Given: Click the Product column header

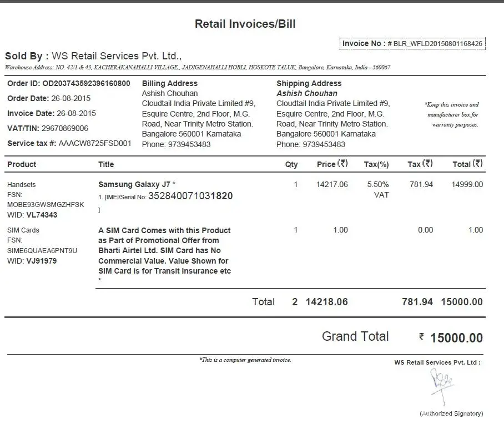Looking at the screenshot, I should point(22,164).
